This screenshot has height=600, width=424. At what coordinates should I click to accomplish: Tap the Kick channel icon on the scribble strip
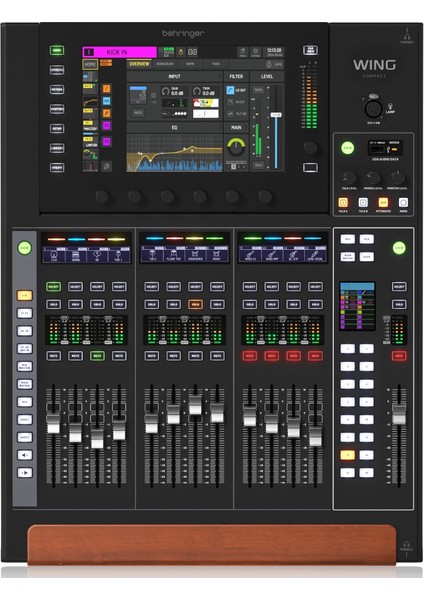click(54, 255)
